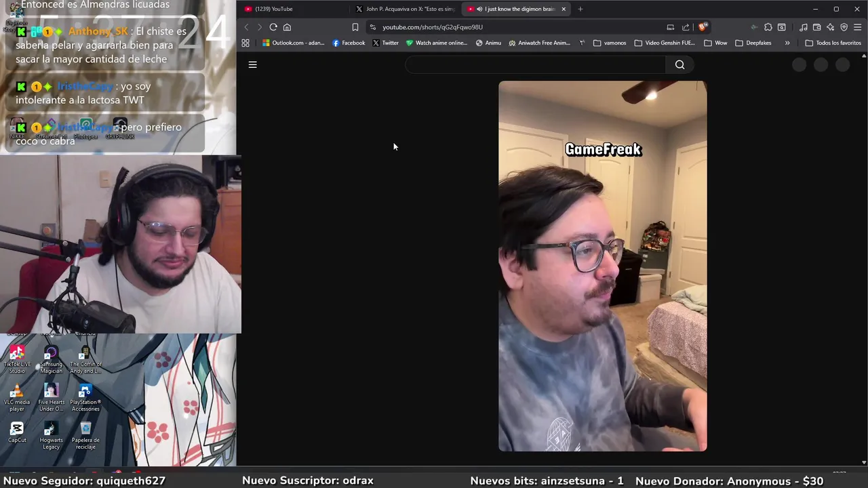868x488 pixels.
Task: Switch to the (1239) YouTube tab
Action: click(x=294, y=9)
